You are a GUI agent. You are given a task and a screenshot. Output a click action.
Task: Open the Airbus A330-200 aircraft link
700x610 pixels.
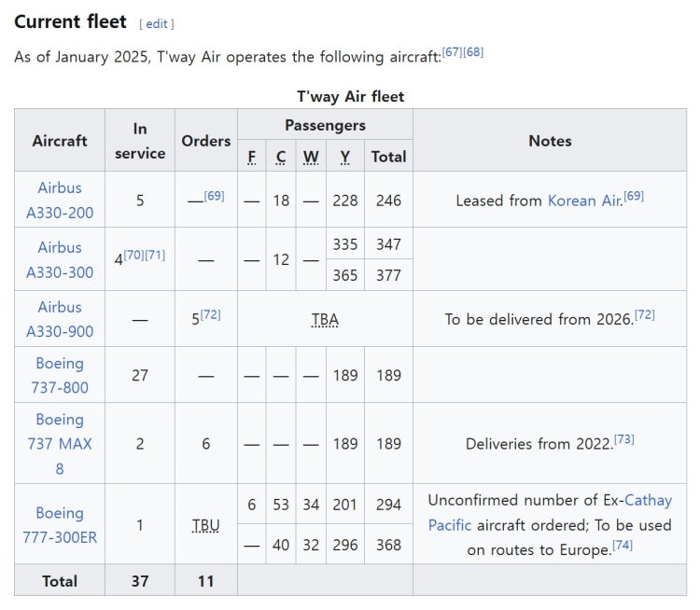coord(60,200)
